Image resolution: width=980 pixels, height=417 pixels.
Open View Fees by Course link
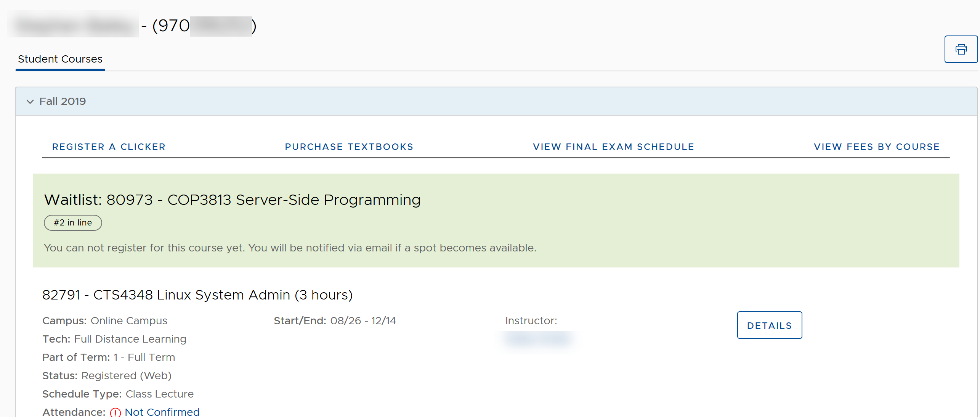[877, 147]
